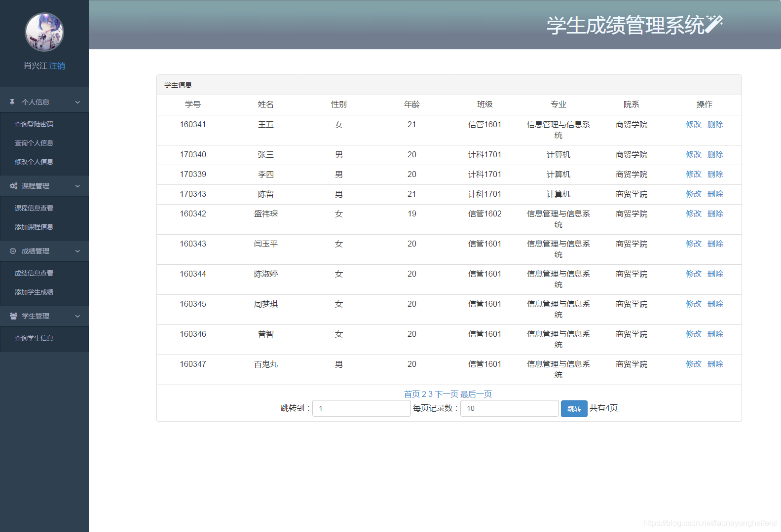This screenshot has height=532, width=781.
Task: Click 删除 for student 王五
Action: [x=715, y=124]
